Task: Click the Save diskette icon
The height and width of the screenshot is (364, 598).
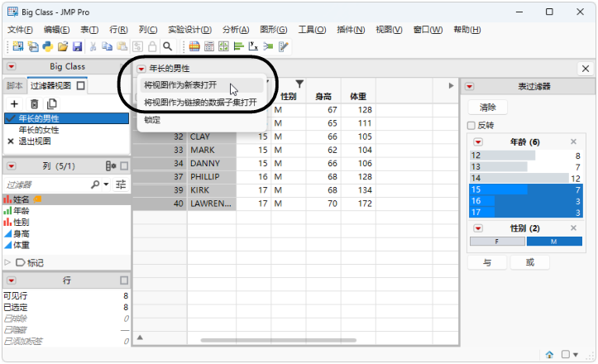Action: [x=78, y=46]
